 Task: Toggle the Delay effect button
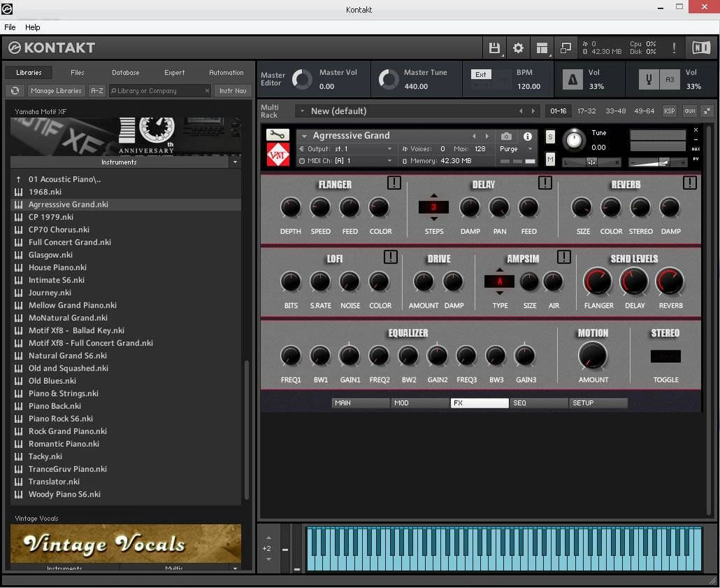point(545,182)
